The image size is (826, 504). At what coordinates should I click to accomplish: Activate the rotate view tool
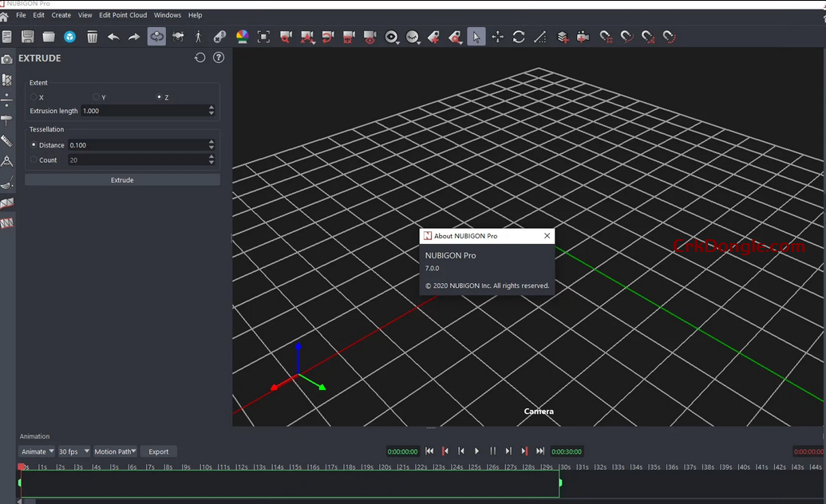519,36
